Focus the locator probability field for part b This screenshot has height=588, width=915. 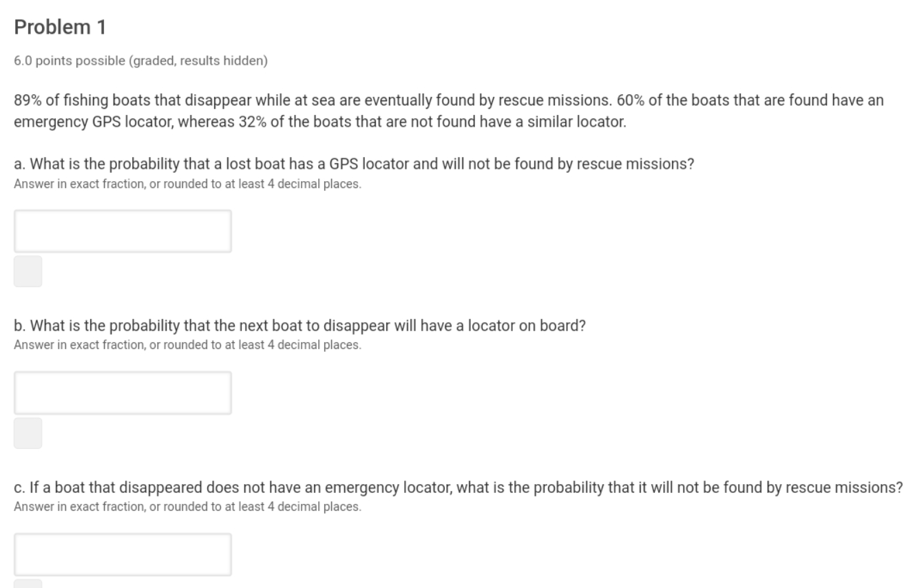(x=123, y=392)
